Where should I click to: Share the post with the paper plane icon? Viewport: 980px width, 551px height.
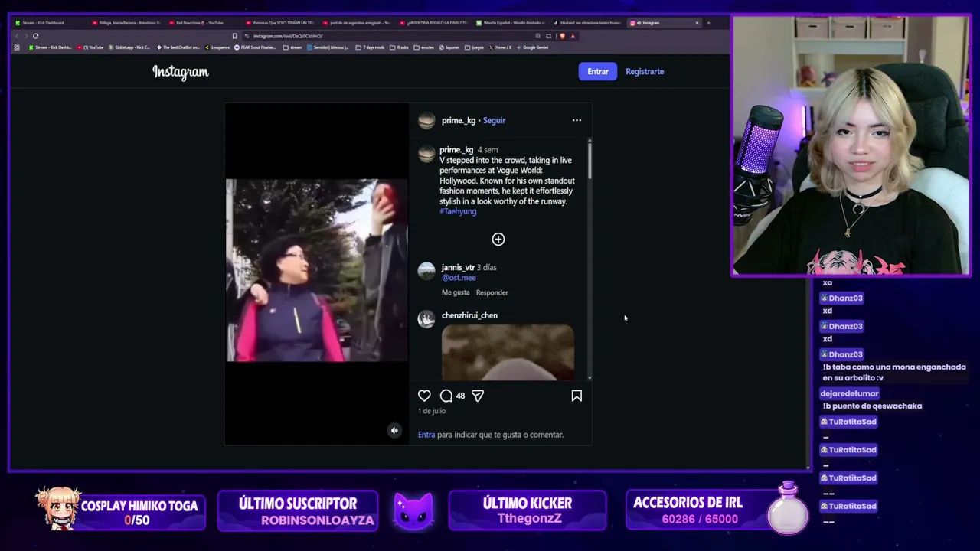pyautogui.click(x=478, y=396)
